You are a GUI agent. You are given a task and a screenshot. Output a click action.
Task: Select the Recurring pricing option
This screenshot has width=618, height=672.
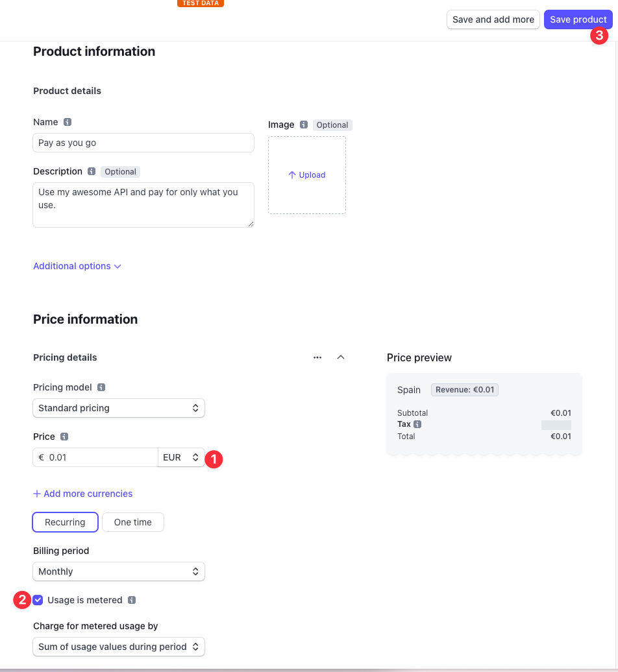pos(65,522)
